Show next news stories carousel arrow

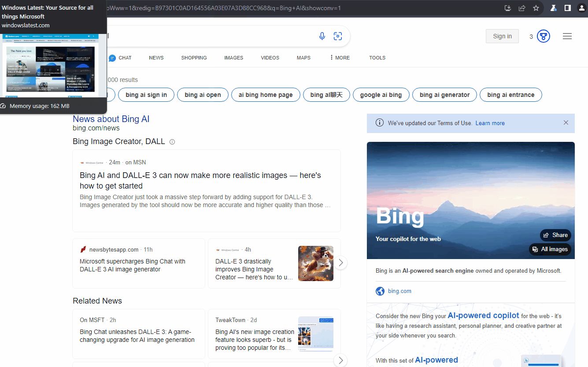340,263
